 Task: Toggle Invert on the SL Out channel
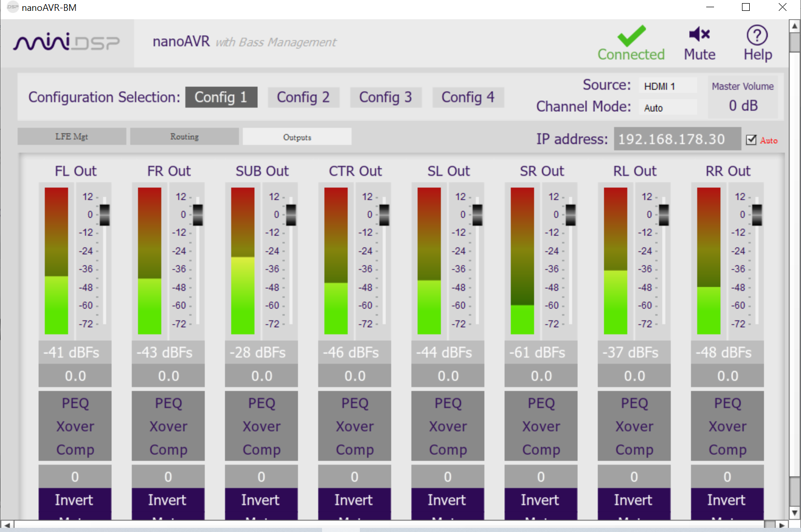[x=447, y=500]
